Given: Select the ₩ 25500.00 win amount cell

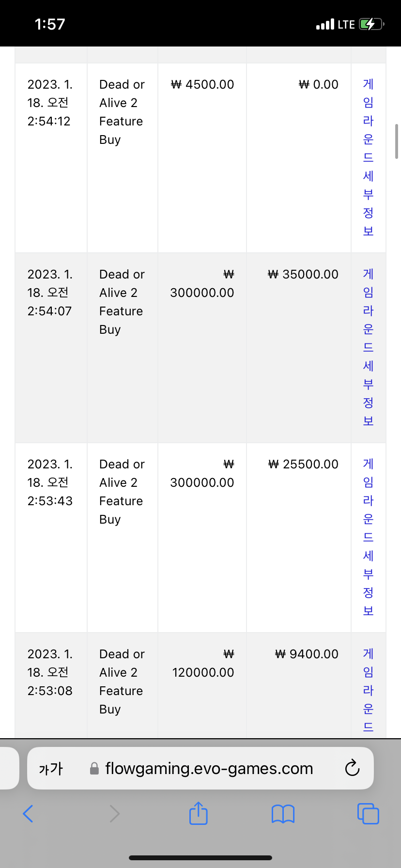Looking at the screenshot, I should click(303, 464).
